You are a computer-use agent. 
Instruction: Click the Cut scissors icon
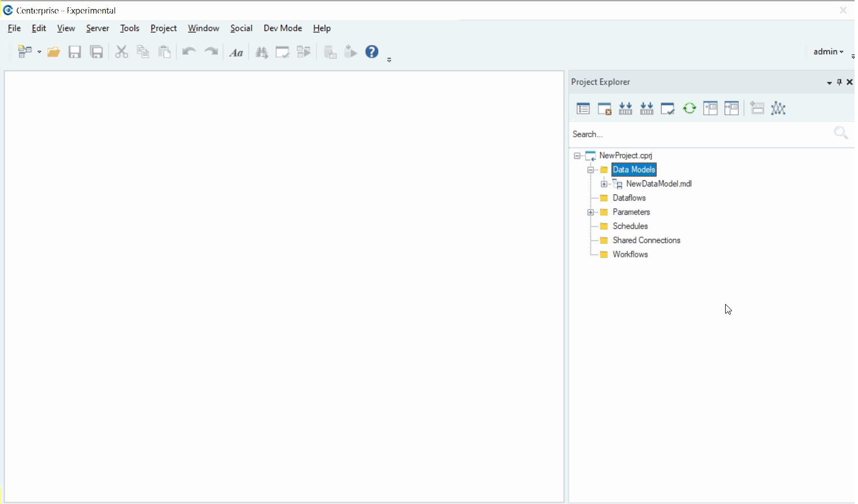click(x=122, y=53)
